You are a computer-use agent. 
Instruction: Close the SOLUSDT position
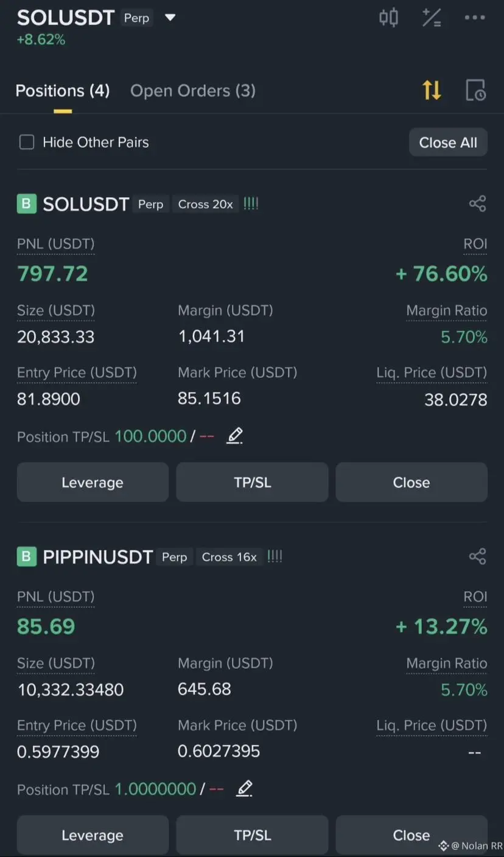click(411, 482)
